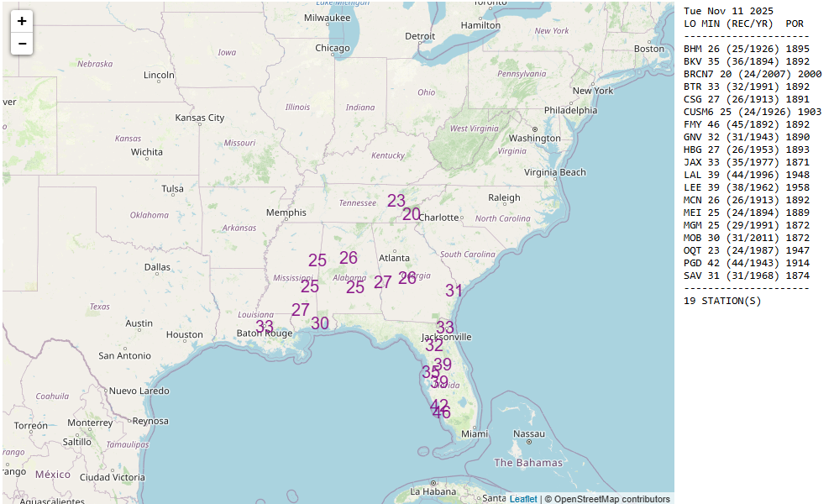Click the 26 marker in central Georgia
Viewport: 834px width, 504px height.
coord(407,278)
